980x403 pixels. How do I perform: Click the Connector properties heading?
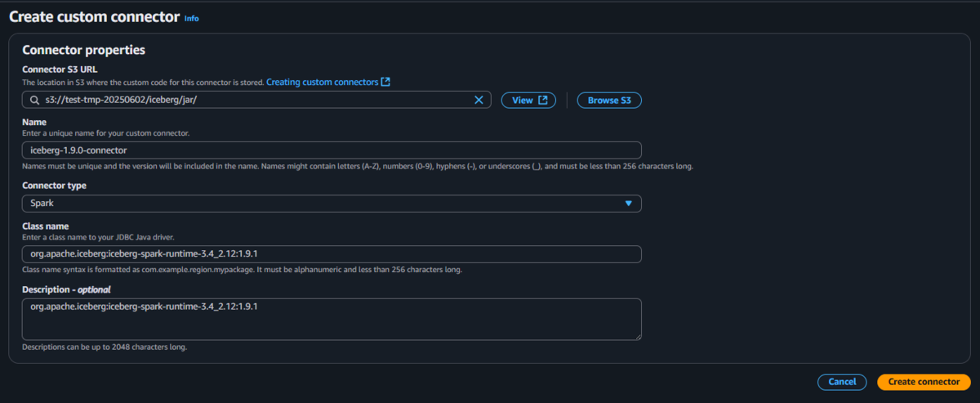pos(84,50)
